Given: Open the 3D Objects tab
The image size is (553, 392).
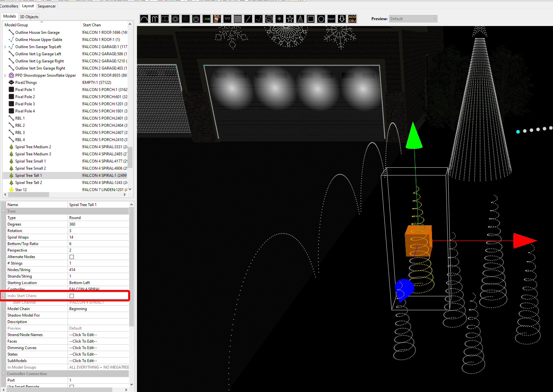Looking at the screenshot, I should click(29, 16).
